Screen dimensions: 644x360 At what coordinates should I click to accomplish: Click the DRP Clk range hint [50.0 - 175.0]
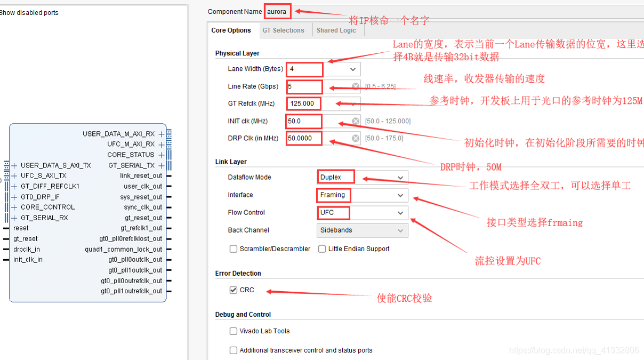(x=384, y=138)
